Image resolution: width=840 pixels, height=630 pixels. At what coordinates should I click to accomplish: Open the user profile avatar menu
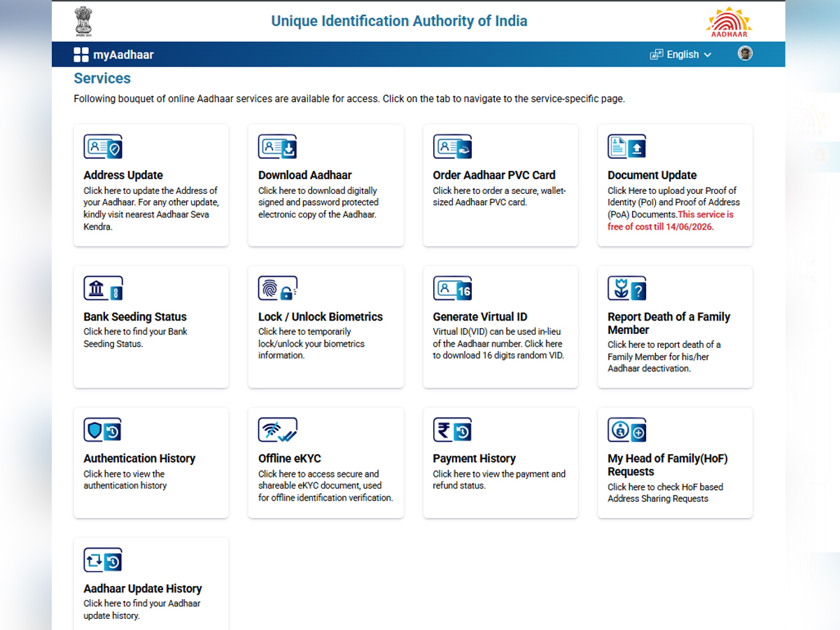pyautogui.click(x=745, y=54)
